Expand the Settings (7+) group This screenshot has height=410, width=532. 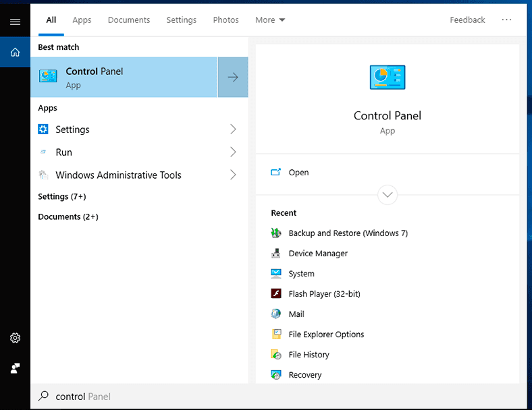coord(61,196)
